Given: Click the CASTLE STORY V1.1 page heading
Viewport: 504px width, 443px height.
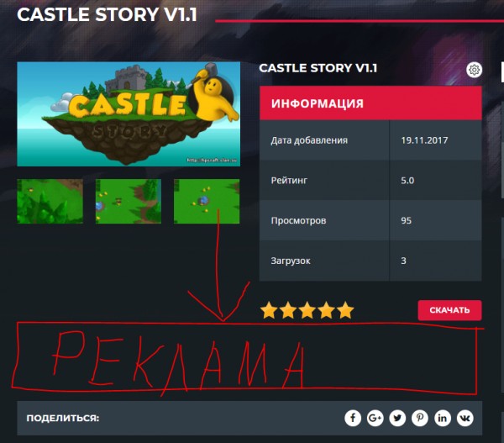Looking at the screenshot, I should click(x=107, y=15).
